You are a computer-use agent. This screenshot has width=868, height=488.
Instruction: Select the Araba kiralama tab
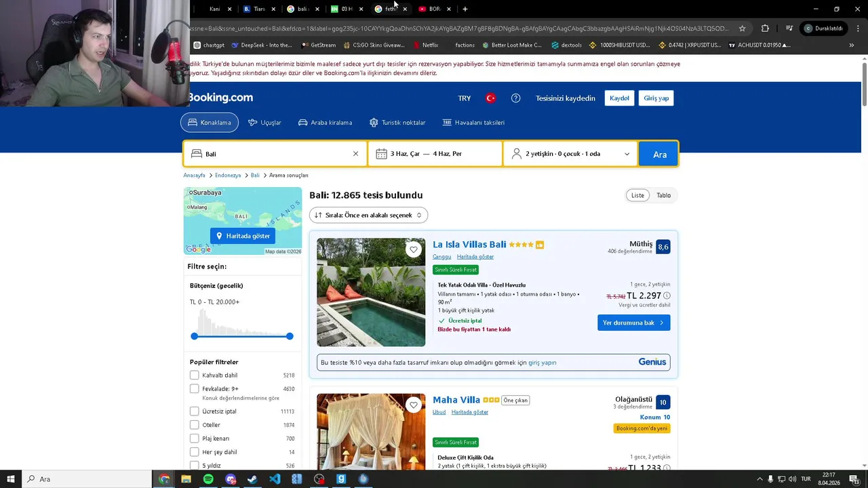click(x=325, y=123)
